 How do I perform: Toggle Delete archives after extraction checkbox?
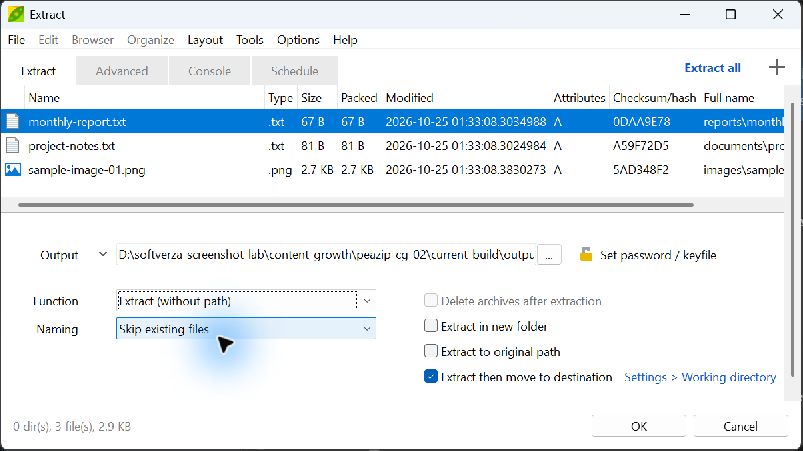[x=431, y=300]
